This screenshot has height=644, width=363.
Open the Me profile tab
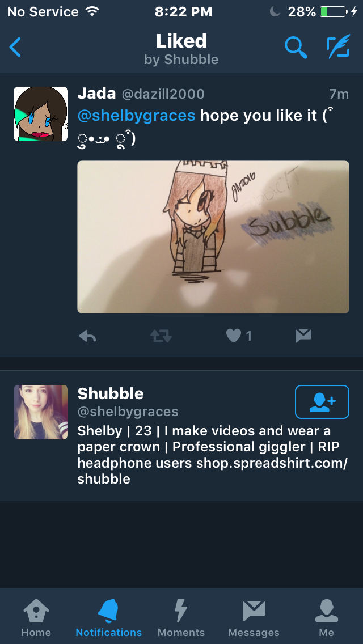[x=326, y=617]
